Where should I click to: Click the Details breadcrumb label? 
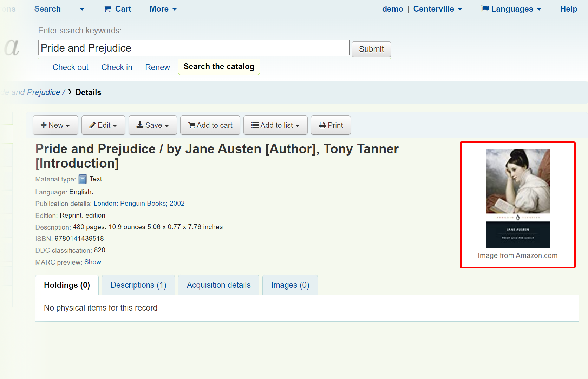click(88, 92)
